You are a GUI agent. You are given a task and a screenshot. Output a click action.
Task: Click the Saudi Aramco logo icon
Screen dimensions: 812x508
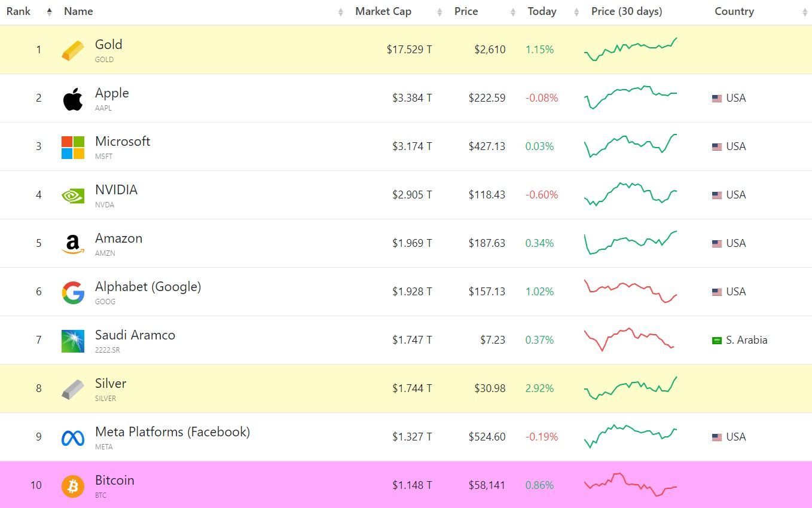point(73,341)
